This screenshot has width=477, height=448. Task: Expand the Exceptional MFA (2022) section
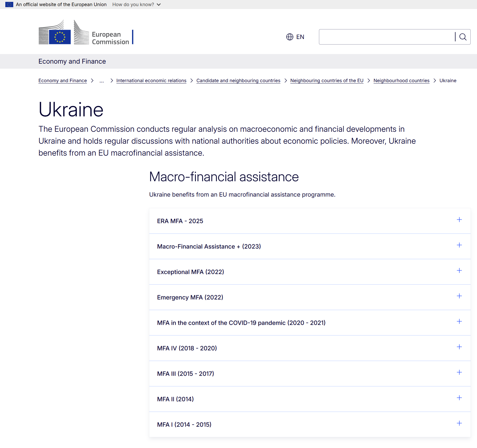(x=459, y=271)
